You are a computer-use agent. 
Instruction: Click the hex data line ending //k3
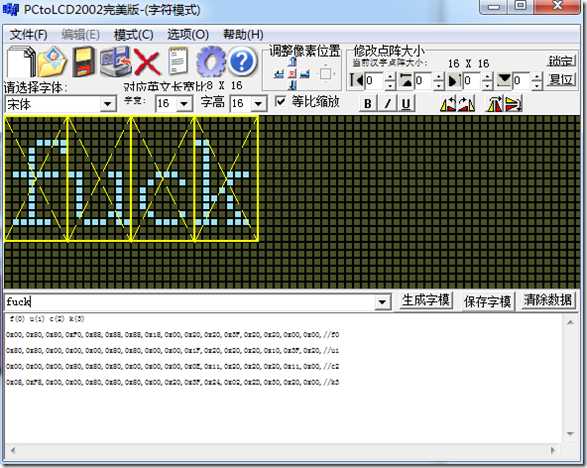(x=173, y=382)
